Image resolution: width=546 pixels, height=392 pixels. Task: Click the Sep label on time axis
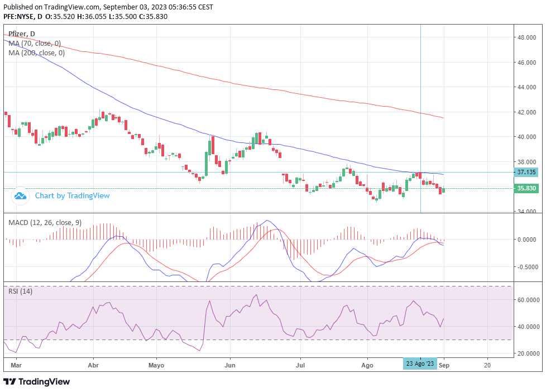tap(444, 365)
